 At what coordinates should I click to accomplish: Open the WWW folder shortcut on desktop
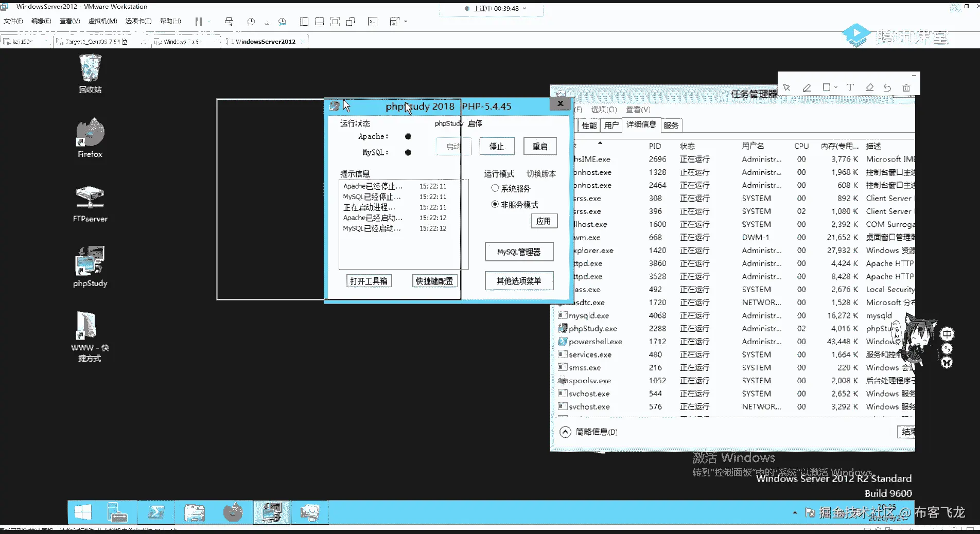[90, 336]
